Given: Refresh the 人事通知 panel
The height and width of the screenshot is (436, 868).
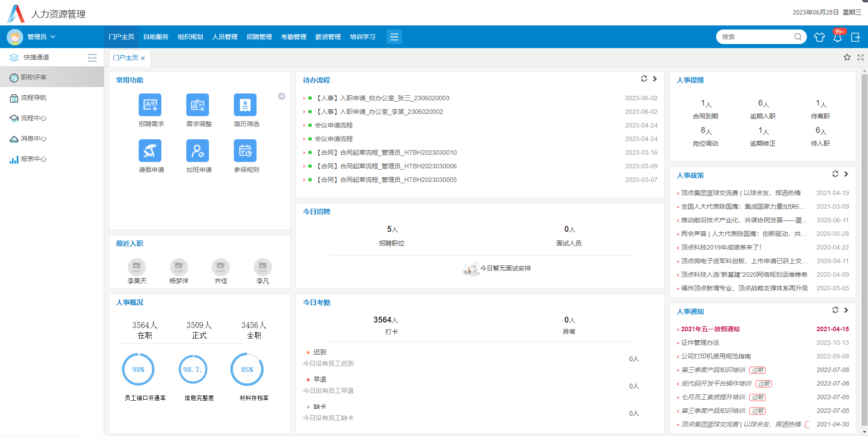Looking at the screenshot, I should click(x=835, y=310).
